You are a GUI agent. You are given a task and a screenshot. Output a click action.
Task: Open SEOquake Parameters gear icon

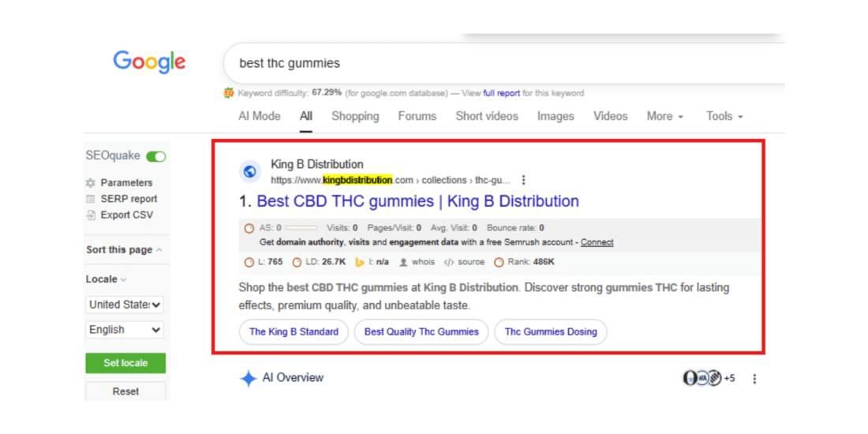point(91,182)
